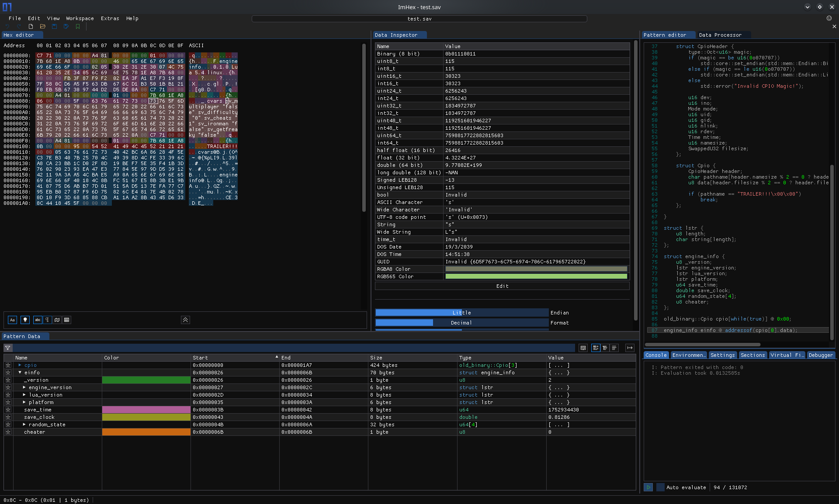The width and height of the screenshot is (839, 504).
Task: Collapse the hex editor footer with the double chevron
Action: [x=185, y=320]
